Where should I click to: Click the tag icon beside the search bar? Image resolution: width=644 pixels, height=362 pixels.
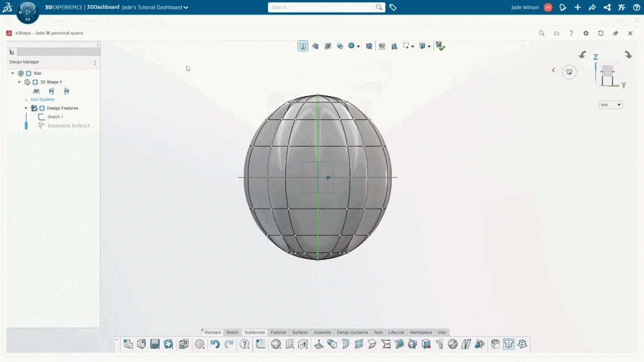[393, 8]
